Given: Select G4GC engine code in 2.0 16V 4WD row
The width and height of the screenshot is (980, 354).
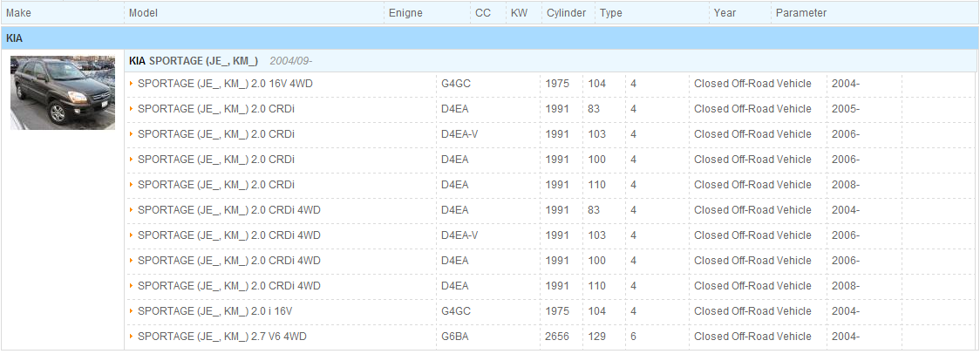Looking at the screenshot, I should pos(456,84).
